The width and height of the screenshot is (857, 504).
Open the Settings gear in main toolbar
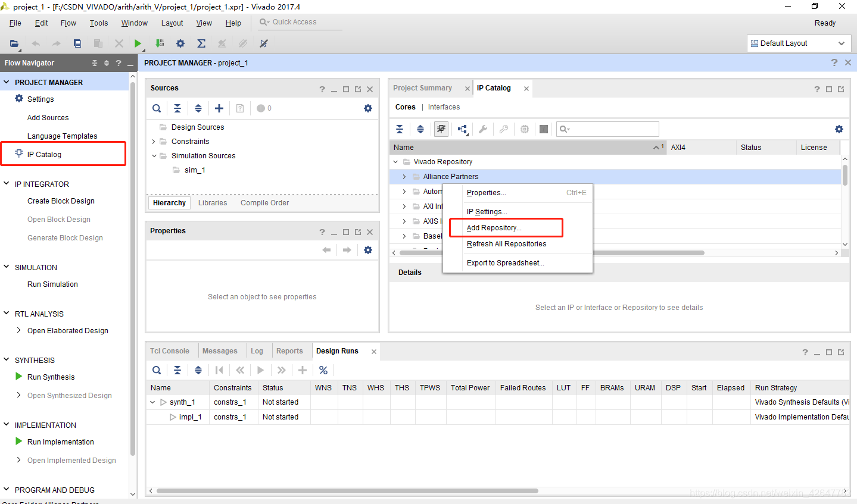[x=180, y=43]
